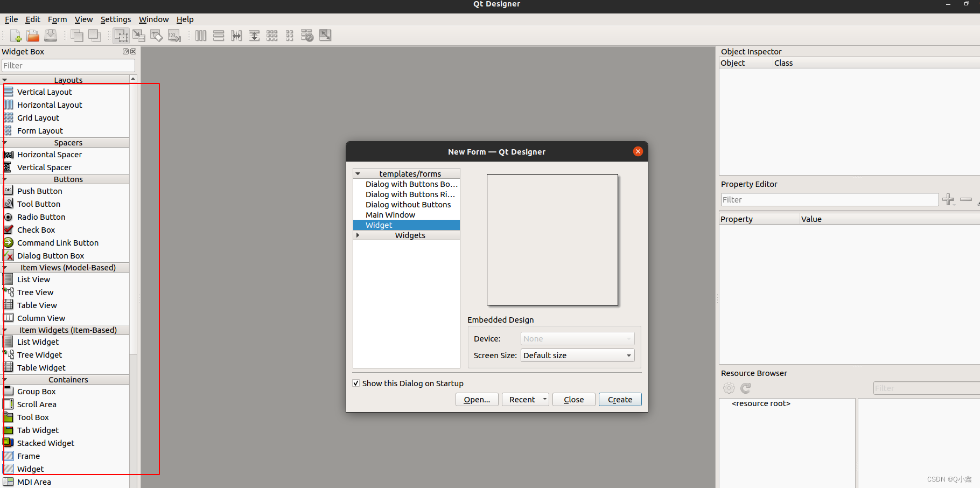This screenshot has height=488, width=980.
Task: Collapse Item Views (Model-Based) category
Action: pyautogui.click(x=5, y=268)
